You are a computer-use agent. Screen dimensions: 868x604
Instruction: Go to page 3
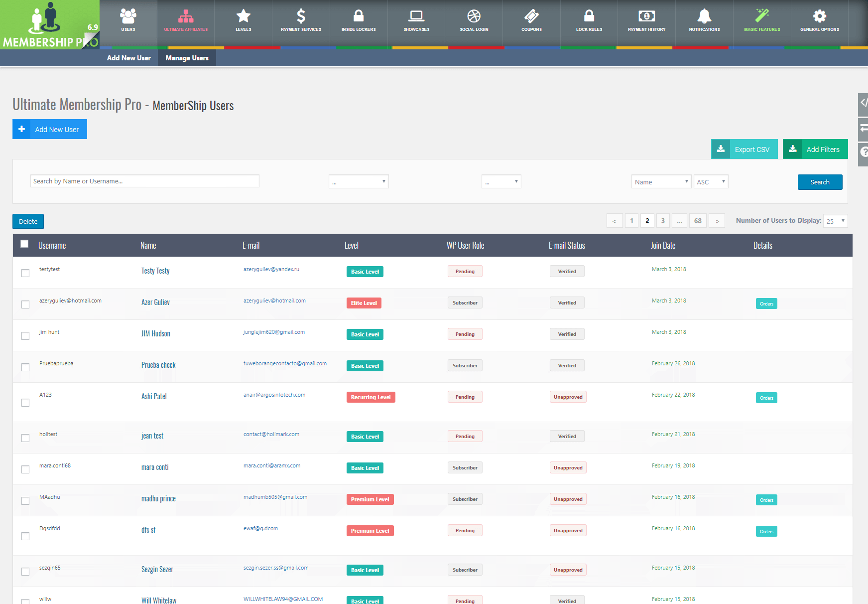click(663, 221)
